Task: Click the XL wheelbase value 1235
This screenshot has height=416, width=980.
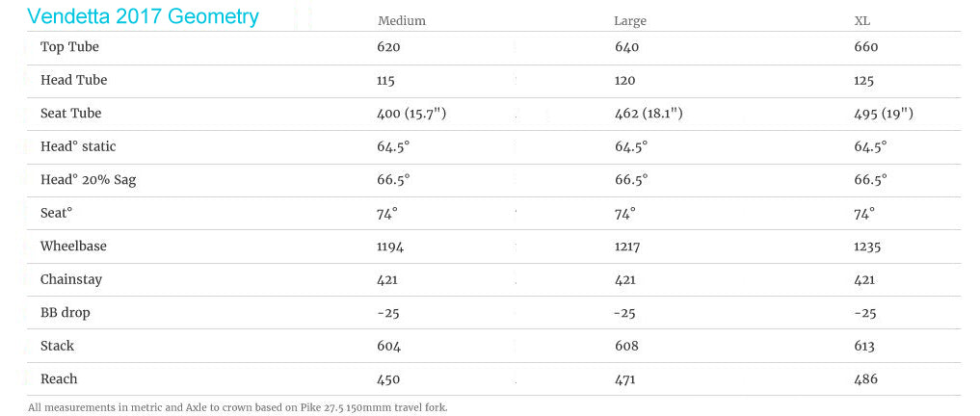Action: [866, 247]
